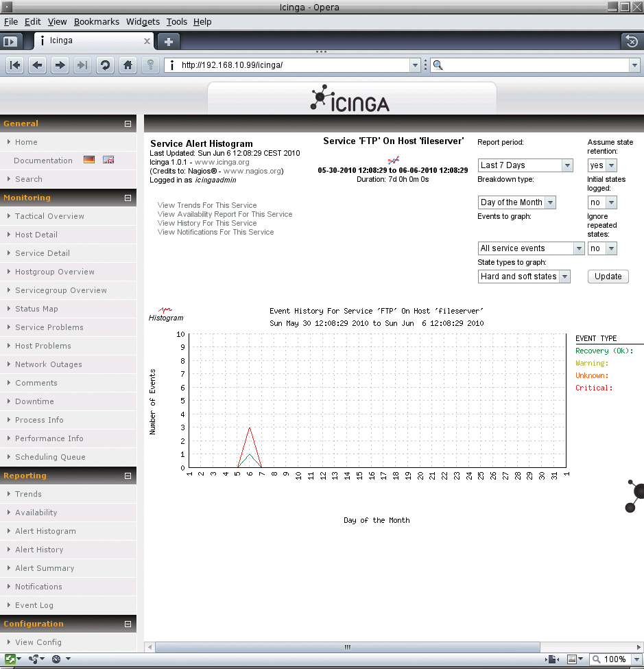This screenshot has height=669, width=644.
Task: Click the Histogram icon above the graph
Action: click(166, 314)
